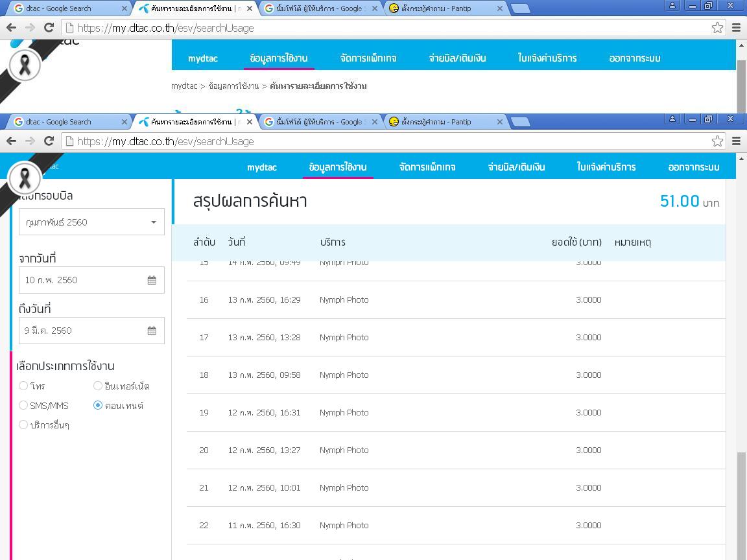747x560 pixels.
Task: Bookmark star in lower browser address bar
Action: (x=717, y=141)
